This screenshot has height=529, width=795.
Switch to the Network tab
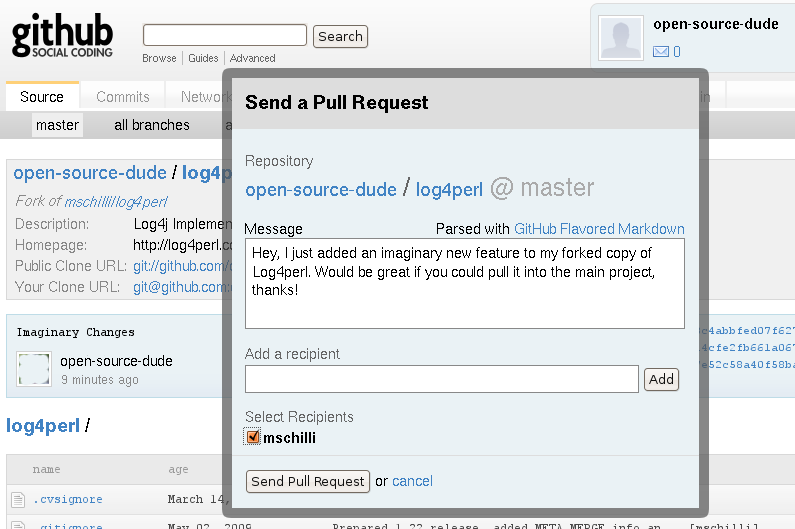click(205, 96)
